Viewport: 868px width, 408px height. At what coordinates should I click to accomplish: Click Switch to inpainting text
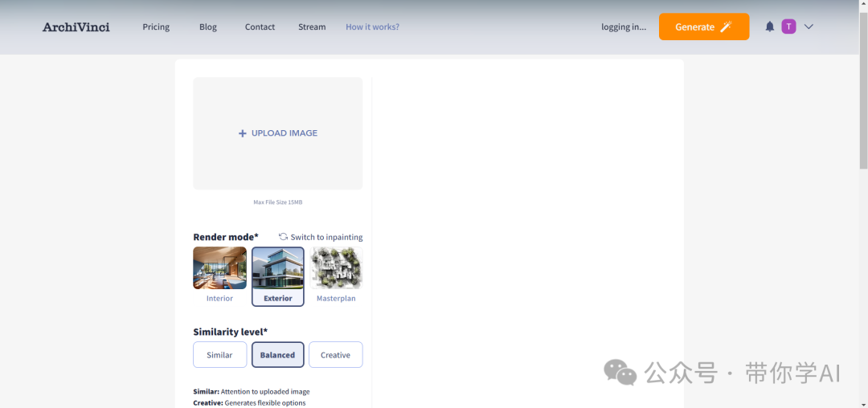[326, 237]
